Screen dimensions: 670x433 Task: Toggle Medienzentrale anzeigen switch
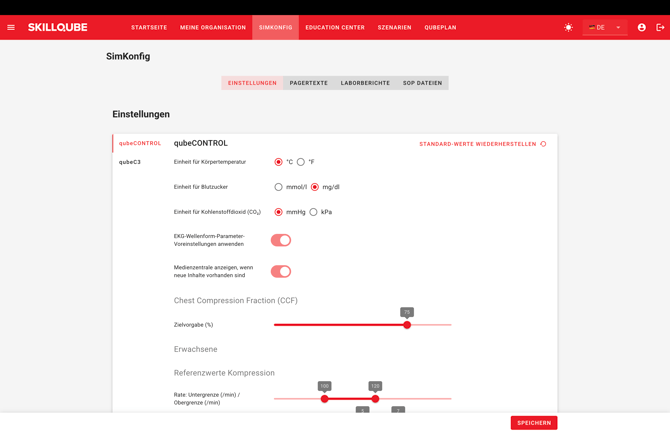281,271
